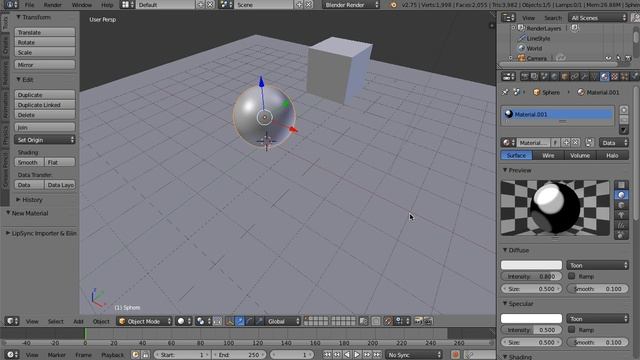Open the Help menu
The height and width of the screenshot is (360, 640).
coord(107,5)
